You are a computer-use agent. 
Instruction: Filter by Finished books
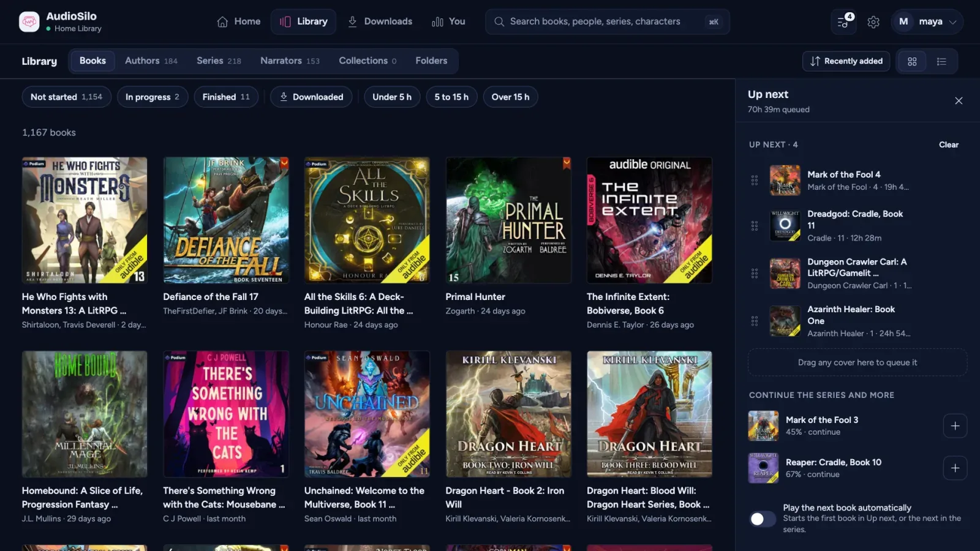click(x=226, y=97)
